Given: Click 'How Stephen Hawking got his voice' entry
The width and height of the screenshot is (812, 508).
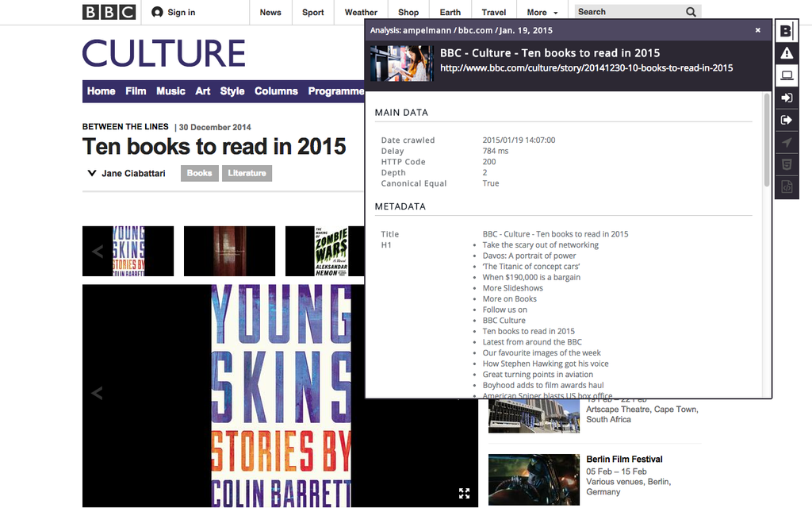Looking at the screenshot, I should click(x=546, y=364).
